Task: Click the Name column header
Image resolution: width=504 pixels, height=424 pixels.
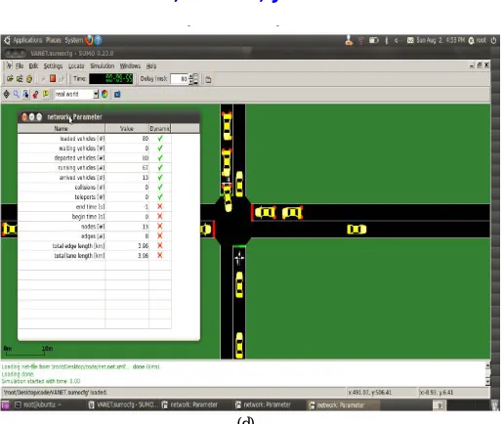Action: tap(62, 128)
